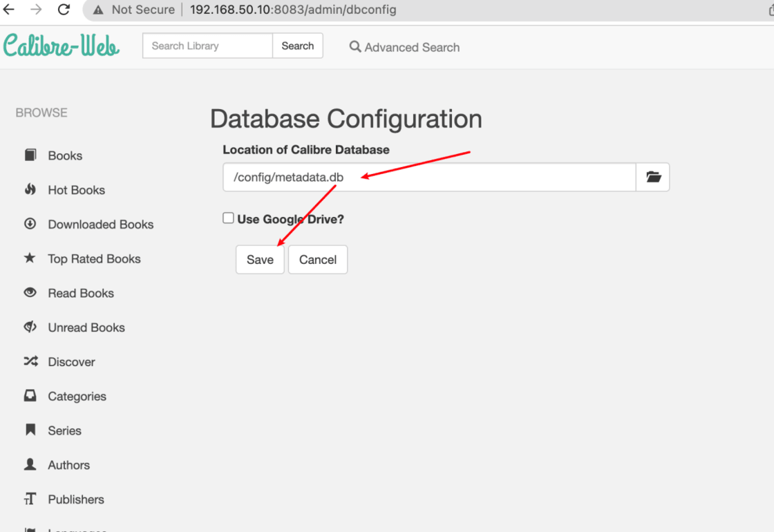Click the Books icon in sidebar
The image size is (774, 532).
pyautogui.click(x=30, y=155)
